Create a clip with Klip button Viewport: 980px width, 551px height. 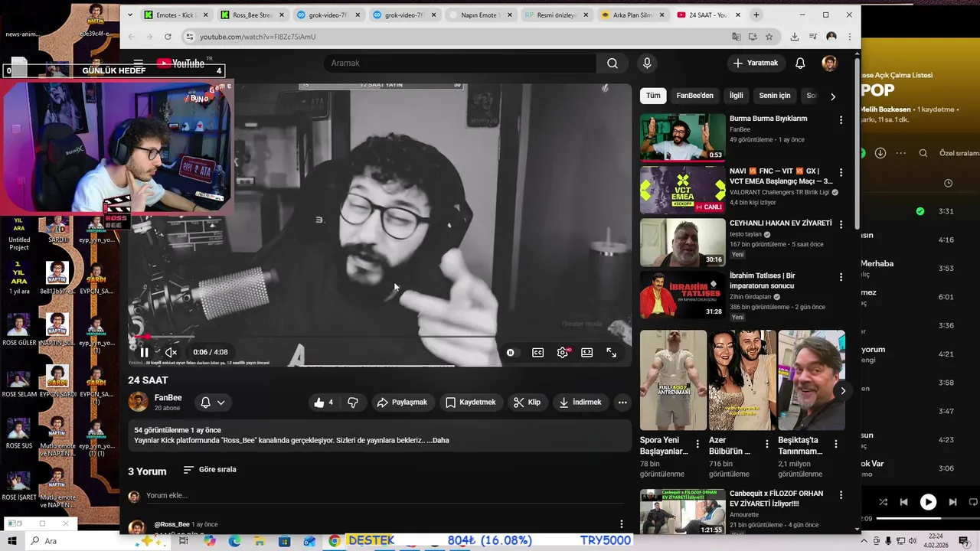528,403
